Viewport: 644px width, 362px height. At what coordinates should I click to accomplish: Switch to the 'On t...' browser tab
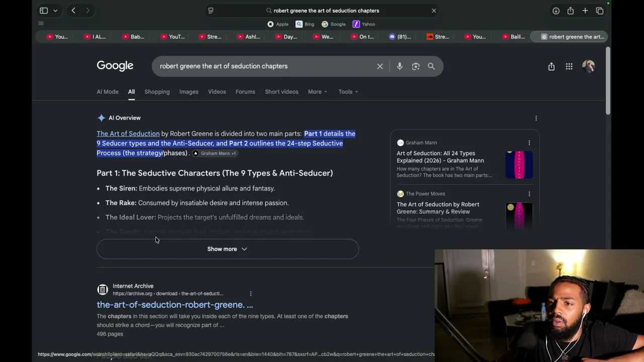pyautogui.click(x=362, y=37)
